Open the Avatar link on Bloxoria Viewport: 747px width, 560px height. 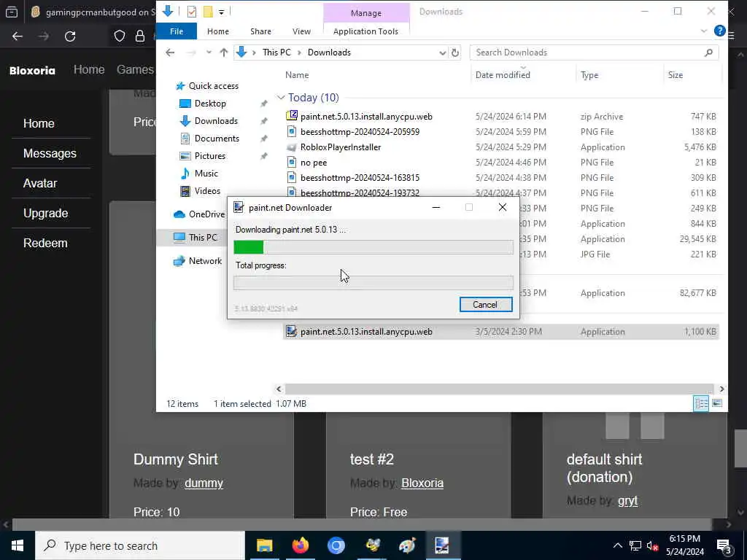(40, 183)
